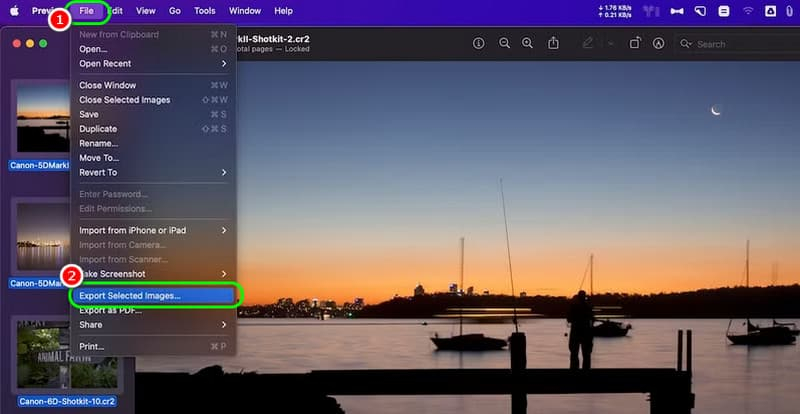Open the Share toolbar icon
The width and height of the screenshot is (800, 414).
click(553, 43)
